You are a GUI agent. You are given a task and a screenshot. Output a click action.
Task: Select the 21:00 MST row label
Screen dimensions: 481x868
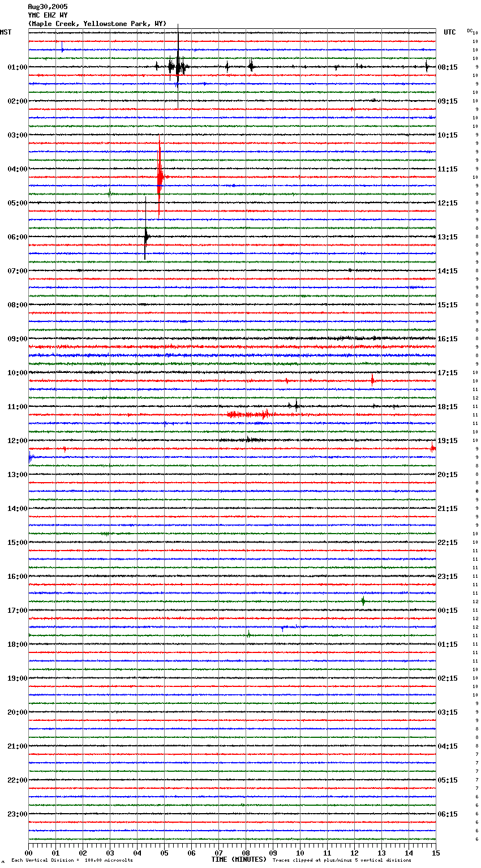pyautogui.click(x=18, y=746)
